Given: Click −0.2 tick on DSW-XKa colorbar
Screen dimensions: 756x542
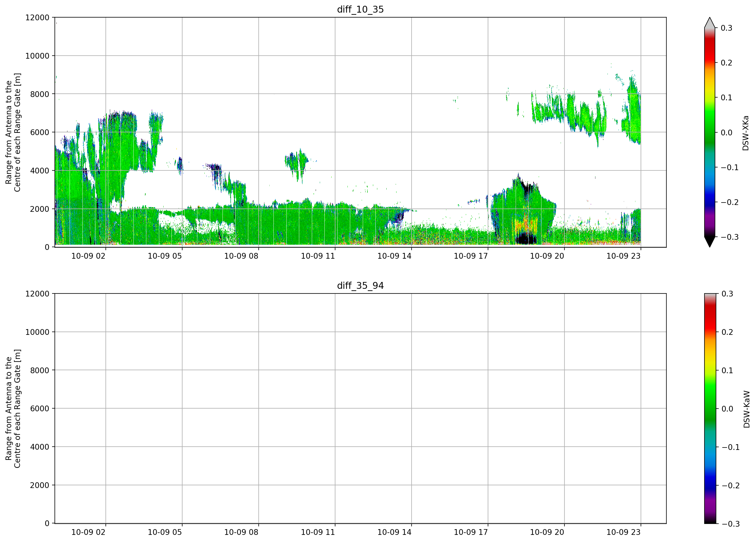Looking at the screenshot, I should tap(730, 202).
